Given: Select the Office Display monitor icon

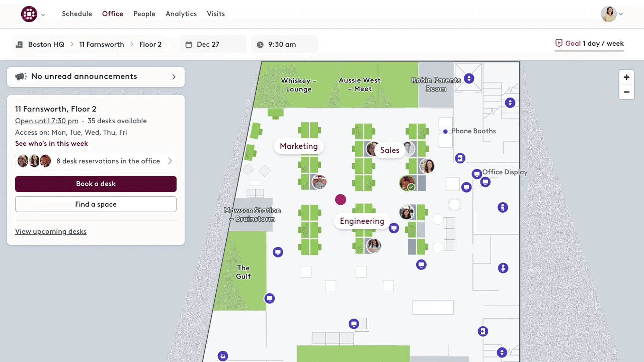Looking at the screenshot, I should tap(477, 173).
